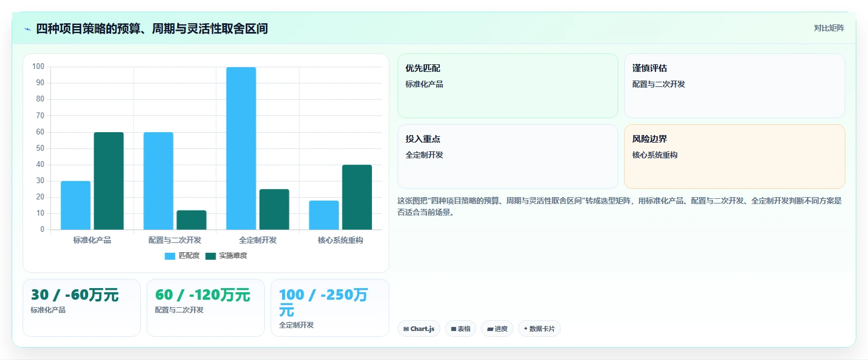Click the lightning icon beside the header title

(27, 29)
